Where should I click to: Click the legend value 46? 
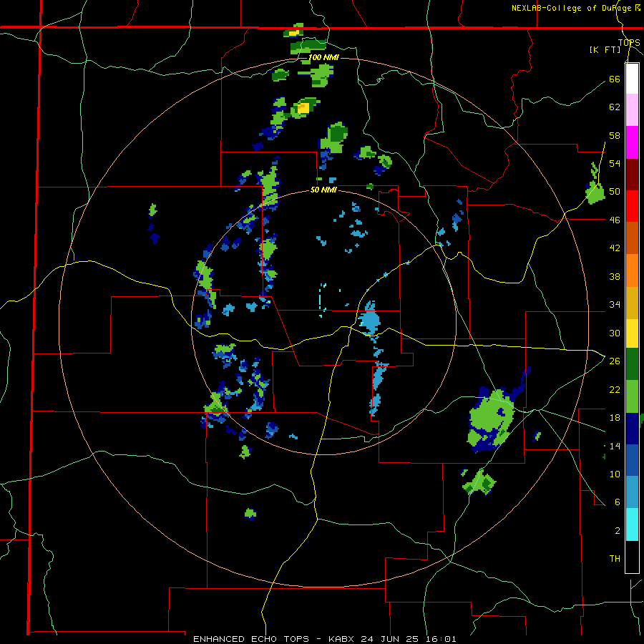(x=615, y=220)
